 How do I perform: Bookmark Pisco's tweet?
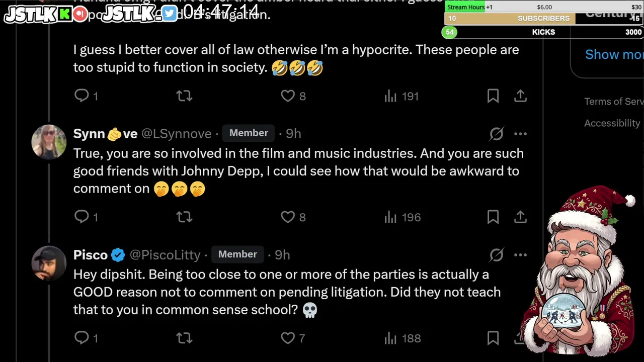coord(493,338)
